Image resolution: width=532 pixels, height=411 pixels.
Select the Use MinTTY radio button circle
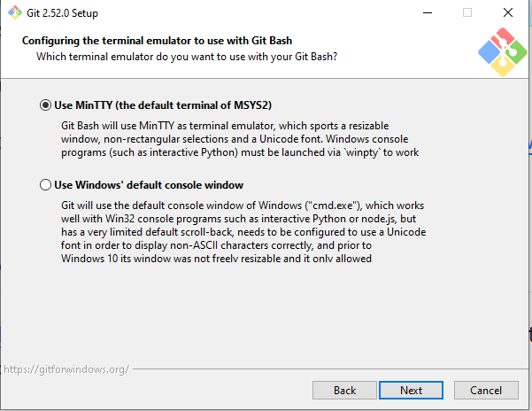[x=46, y=105]
